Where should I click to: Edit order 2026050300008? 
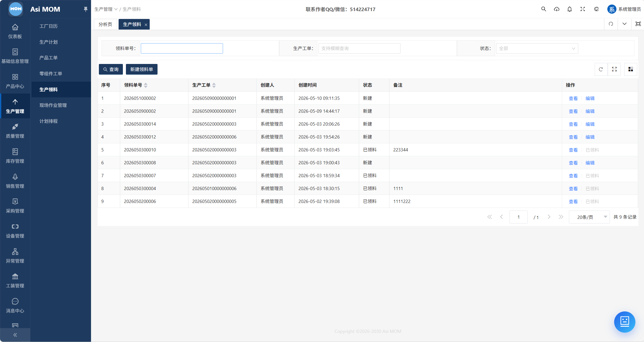tap(590, 163)
